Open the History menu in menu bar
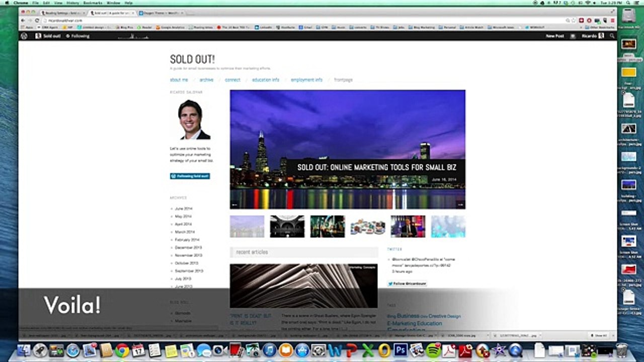The width and height of the screenshot is (644, 362). pos(72,3)
